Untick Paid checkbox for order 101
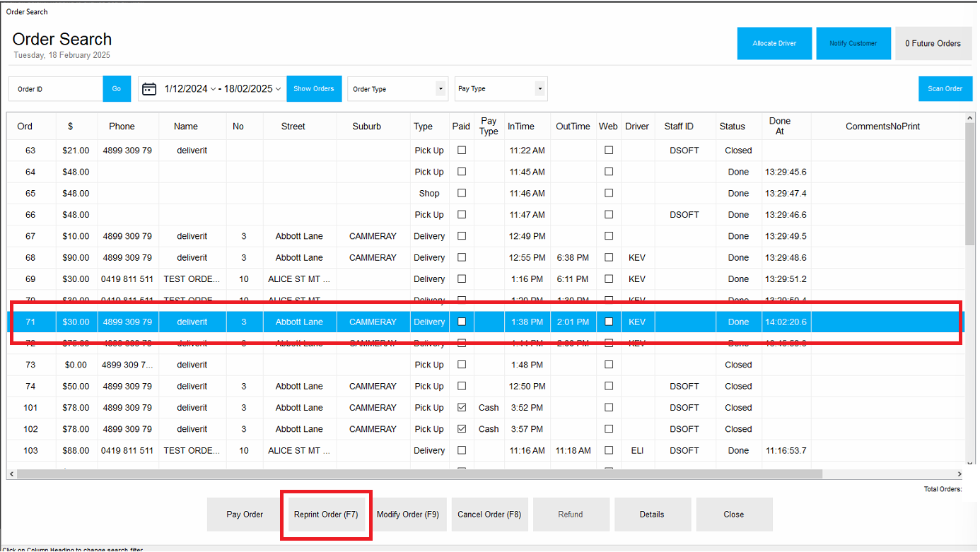 (x=462, y=407)
